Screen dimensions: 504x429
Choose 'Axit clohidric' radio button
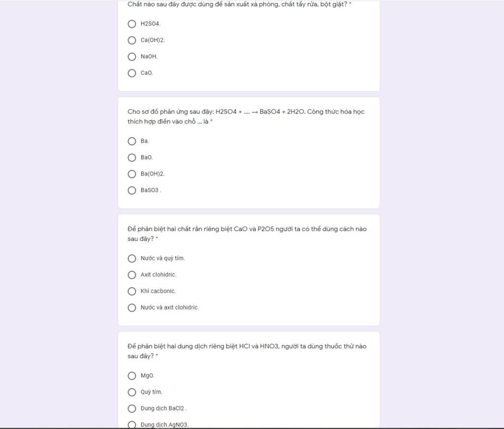click(x=132, y=275)
